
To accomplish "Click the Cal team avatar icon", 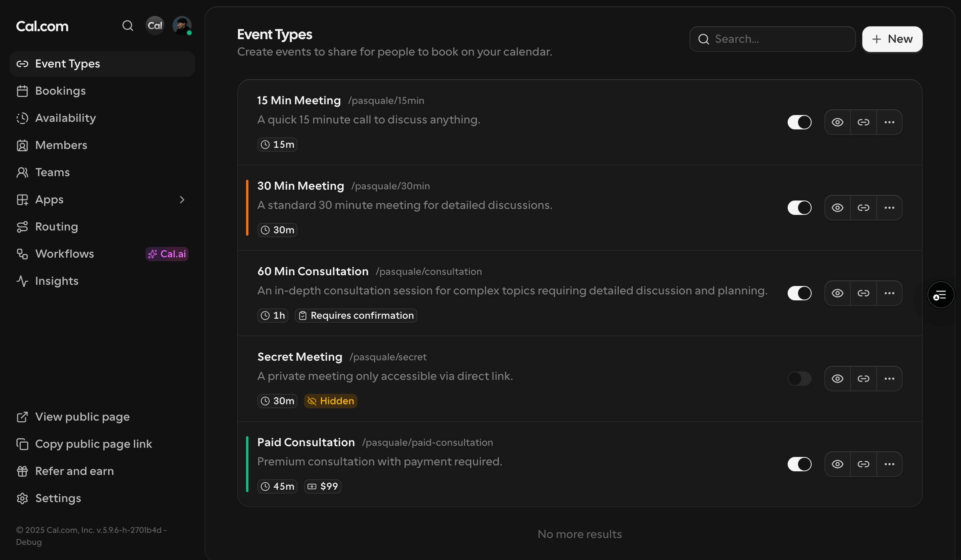I will (155, 26).
